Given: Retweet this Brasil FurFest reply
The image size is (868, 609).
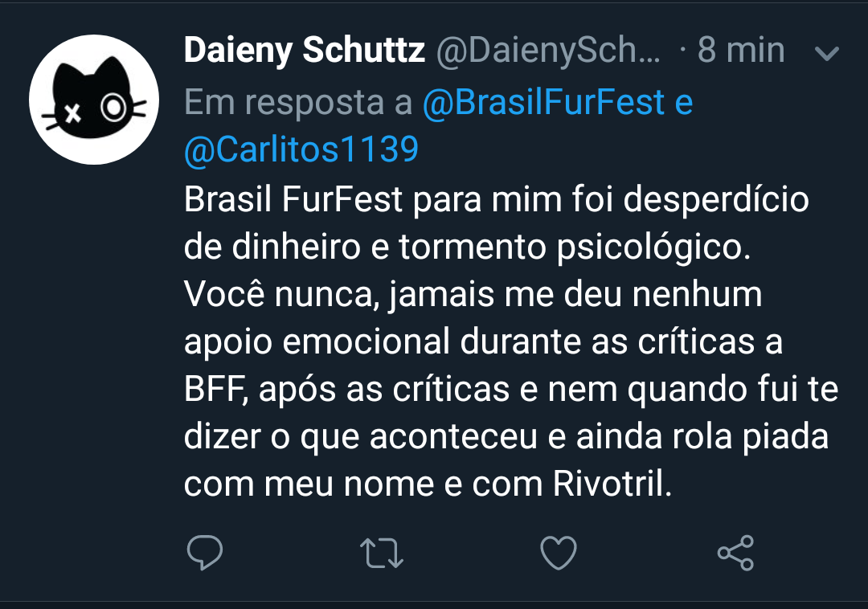Looking at the screenshot, I should click(382, 553).
